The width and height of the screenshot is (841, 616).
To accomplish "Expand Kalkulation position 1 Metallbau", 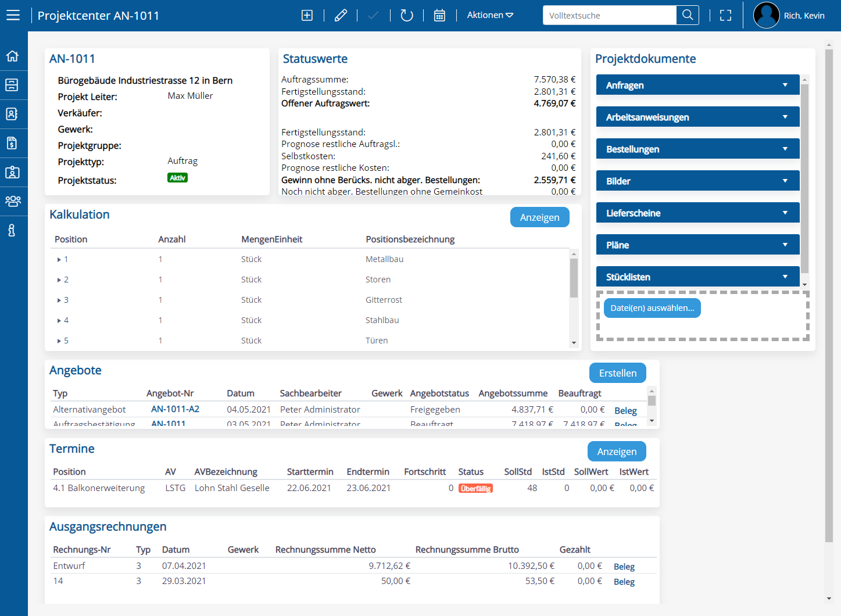I will (x=60, y=259).
